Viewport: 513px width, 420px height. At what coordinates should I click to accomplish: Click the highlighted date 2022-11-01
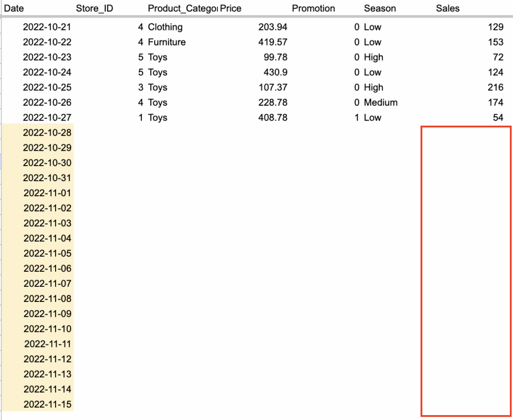click(47, 193)
